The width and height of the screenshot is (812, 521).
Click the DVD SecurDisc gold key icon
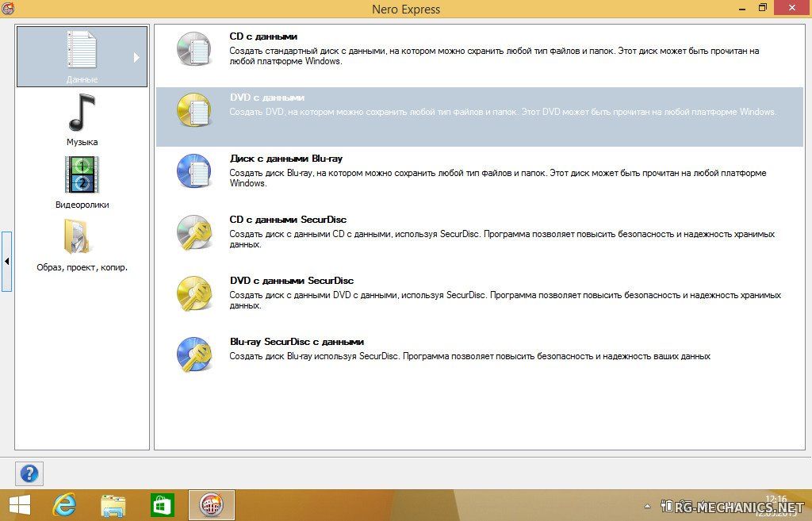coord(194,293)
